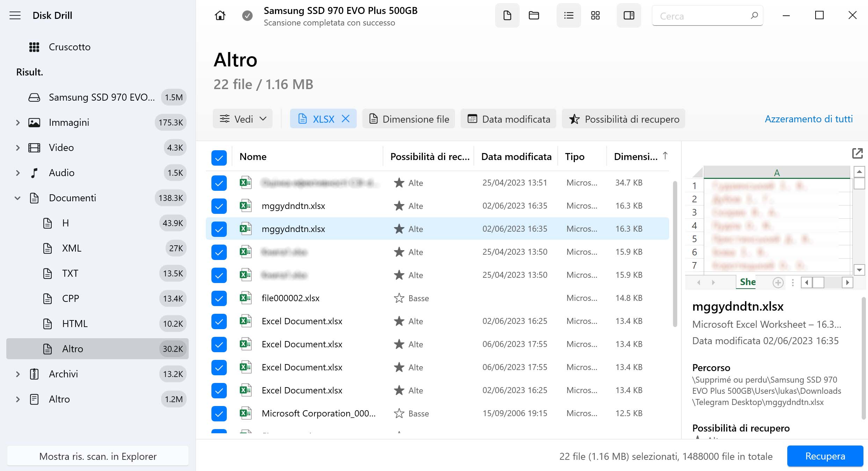This screenshot has height=471, width=868.
Task: Click the Cruscotto dashboard grid icon
Action: coord(34,47)
